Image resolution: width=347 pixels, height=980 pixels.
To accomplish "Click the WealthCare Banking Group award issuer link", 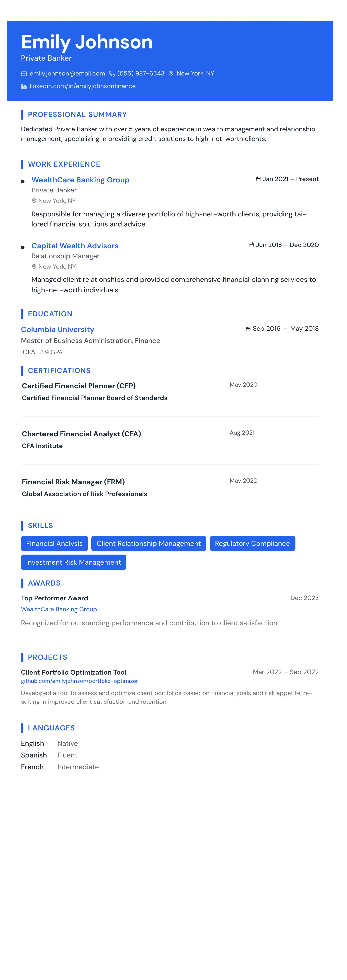I will click(59, 609).
